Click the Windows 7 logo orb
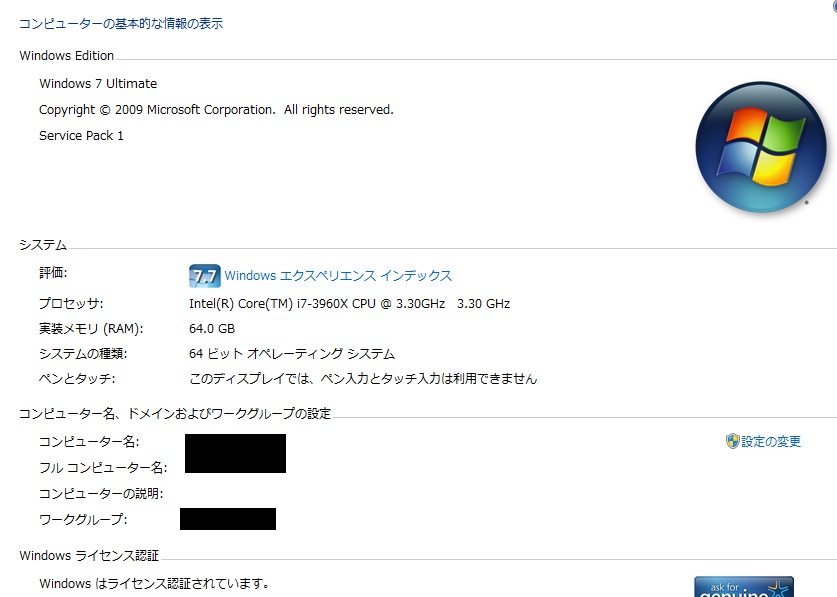The height and width of the screenshot is (597, 837). (760, 146)
